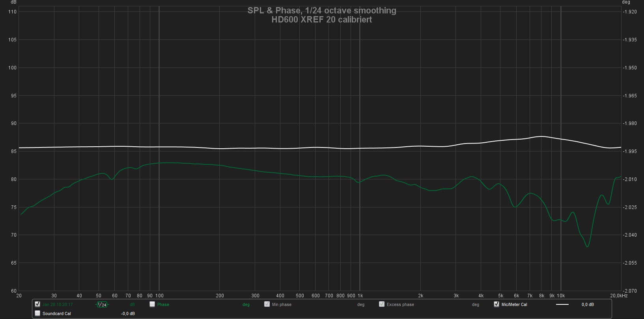Click the green curve's deepest dip
This screenshot has height=319, width=644.
click(x=587, y=246)
